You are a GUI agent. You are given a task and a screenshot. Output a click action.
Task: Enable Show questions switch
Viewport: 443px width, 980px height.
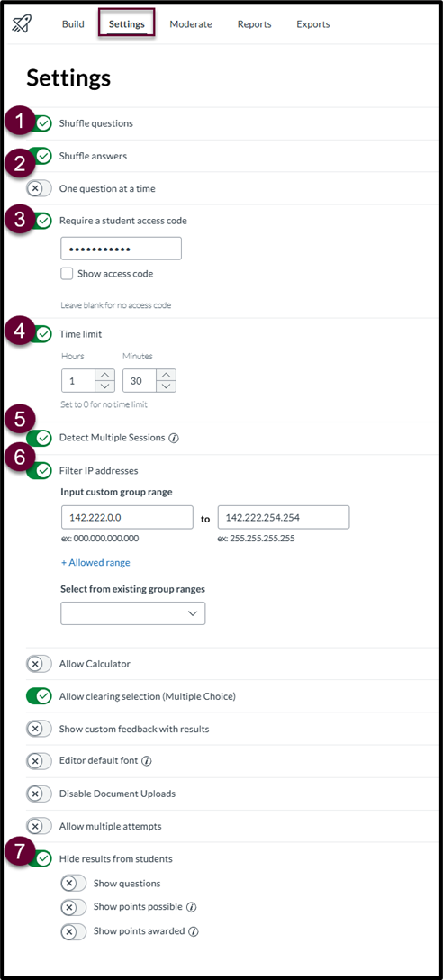[x=73, y=884]
